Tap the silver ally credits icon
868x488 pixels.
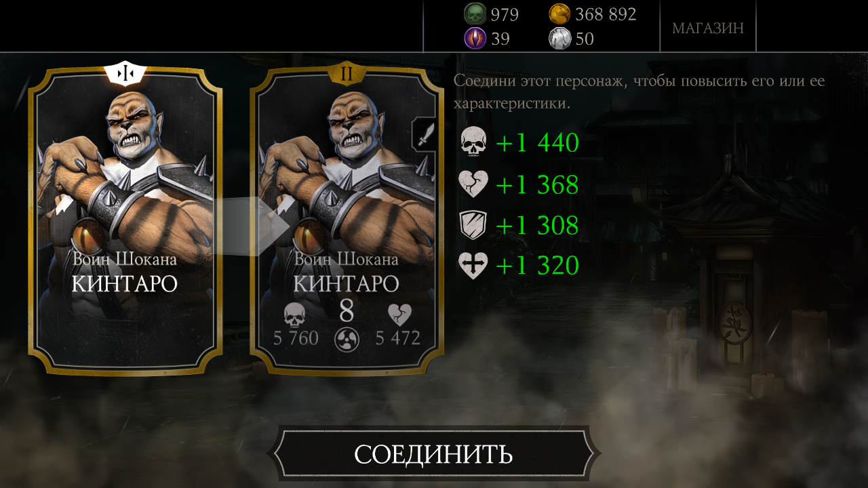(559, 39)
